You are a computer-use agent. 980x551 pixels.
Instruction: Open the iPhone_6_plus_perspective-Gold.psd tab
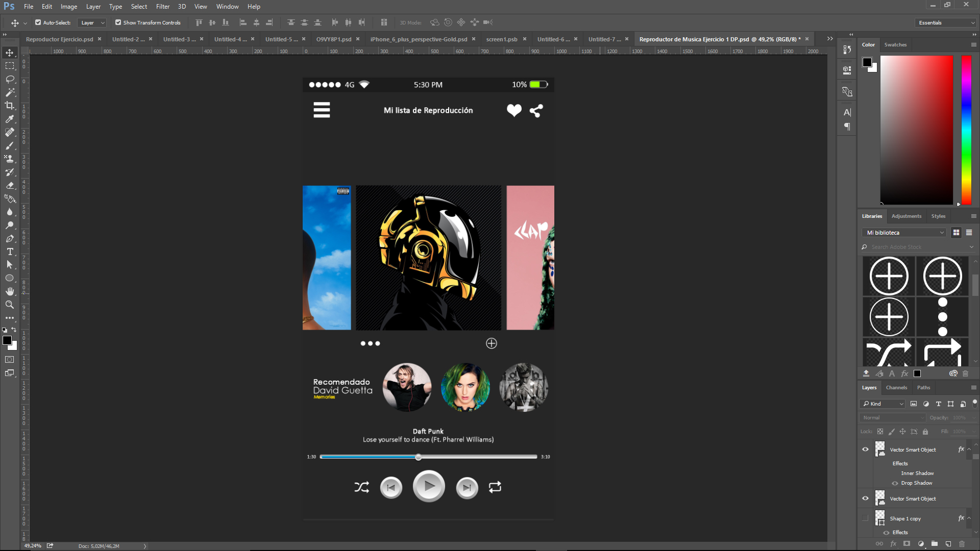click(419, 39)
